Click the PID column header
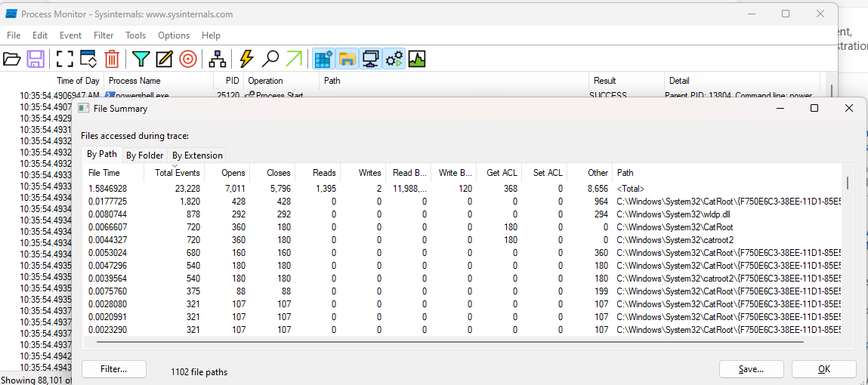868x385 pixels. pyautogui.click(x=229, y=81)
